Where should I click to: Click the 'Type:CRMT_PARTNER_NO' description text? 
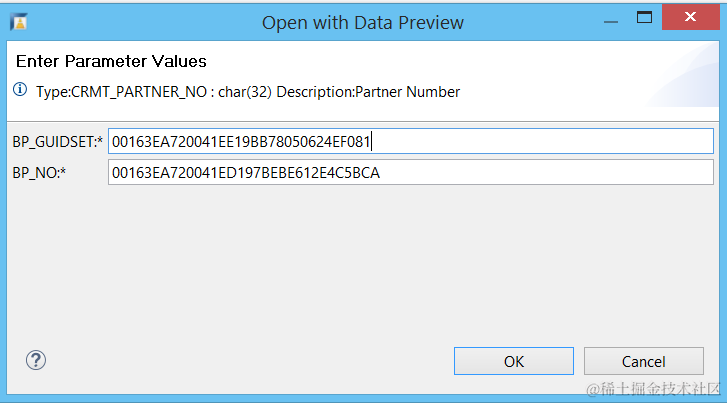point(248,92)
